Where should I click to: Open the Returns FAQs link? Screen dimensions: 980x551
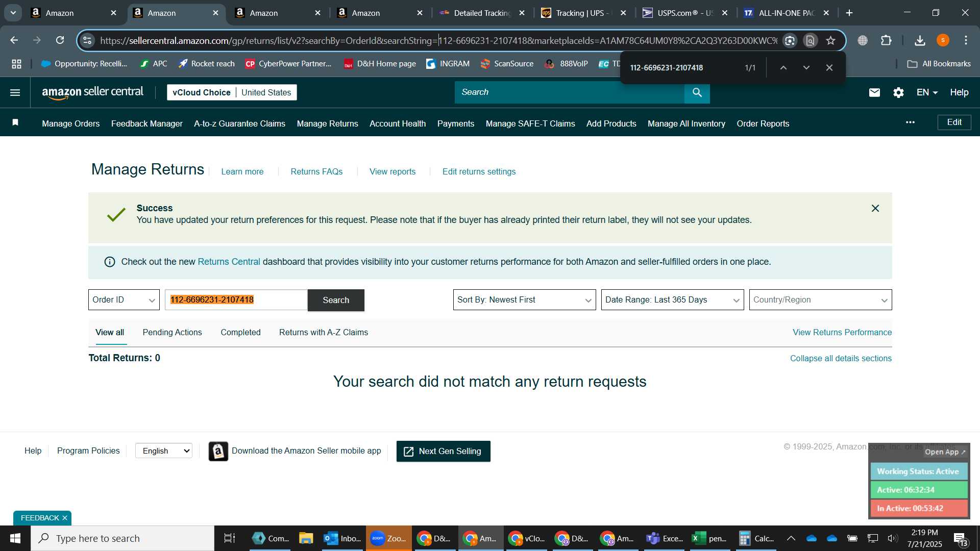[316, 172]
